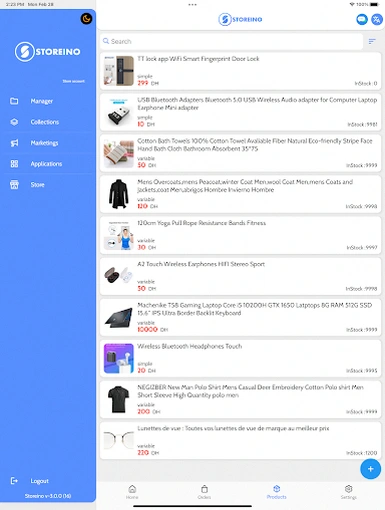Click the three-dot multitasking indicator
The image size is (385, 510).
click(192, 5)
